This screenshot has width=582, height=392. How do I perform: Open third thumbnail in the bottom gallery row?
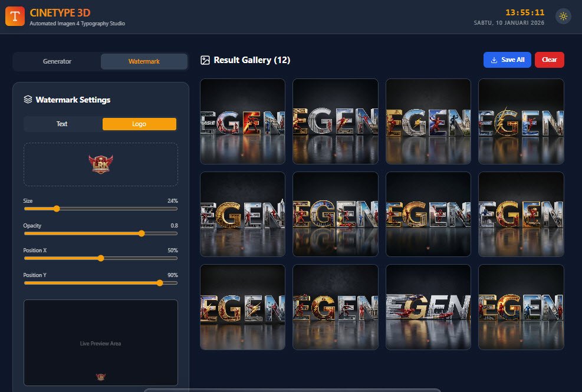(428, 307)
